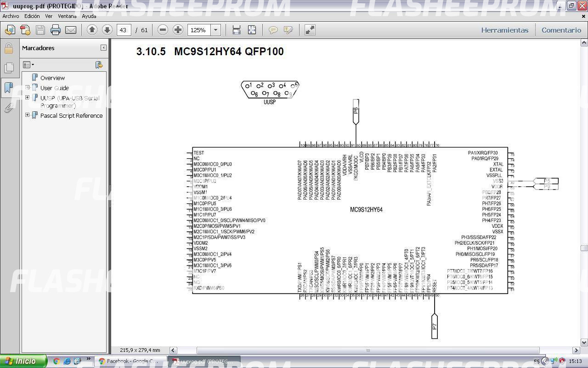
Task: Open the attachments paperclip panel
Action: pos(8,108)
